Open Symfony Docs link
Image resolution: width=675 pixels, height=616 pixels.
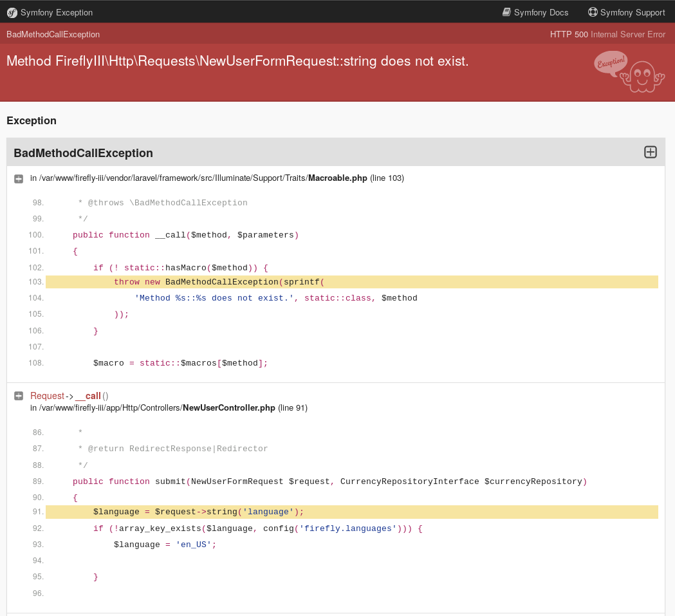point(535,12)
